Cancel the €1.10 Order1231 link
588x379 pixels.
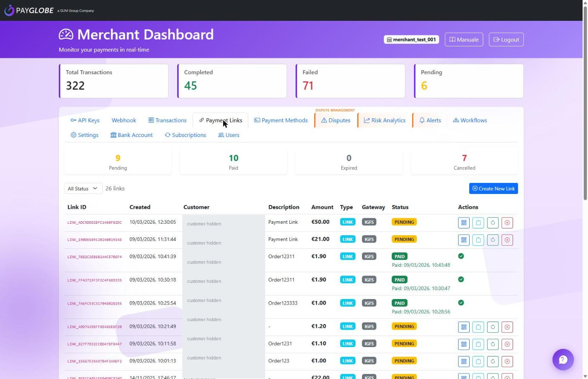(507, 344)
